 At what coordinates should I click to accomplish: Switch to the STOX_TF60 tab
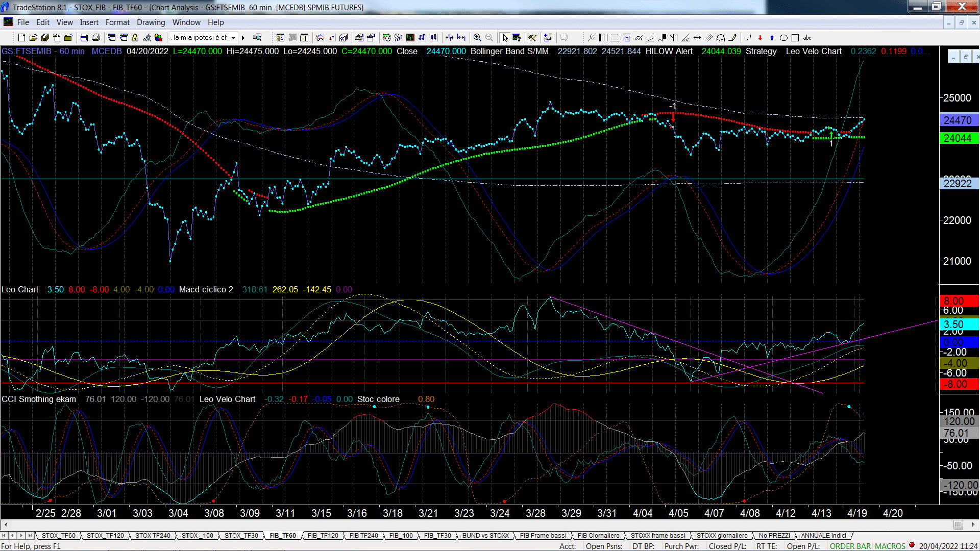pyautogui.click(x=58, y=536)
